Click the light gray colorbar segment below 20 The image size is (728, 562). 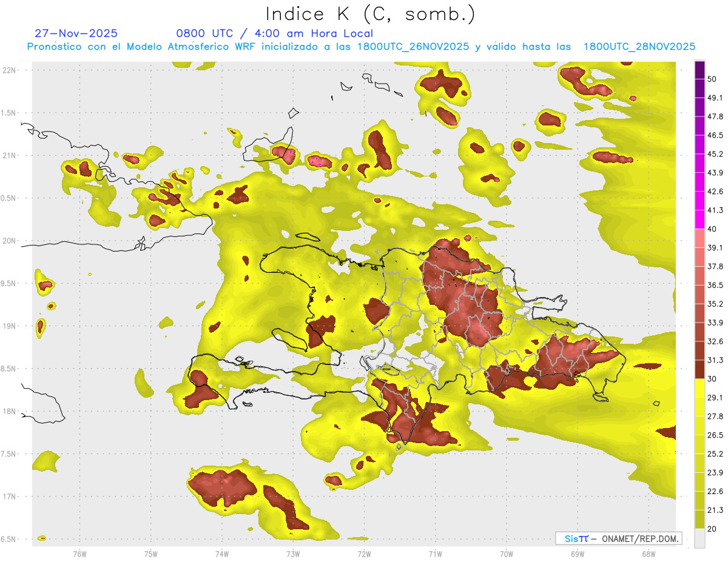(700, 538)
